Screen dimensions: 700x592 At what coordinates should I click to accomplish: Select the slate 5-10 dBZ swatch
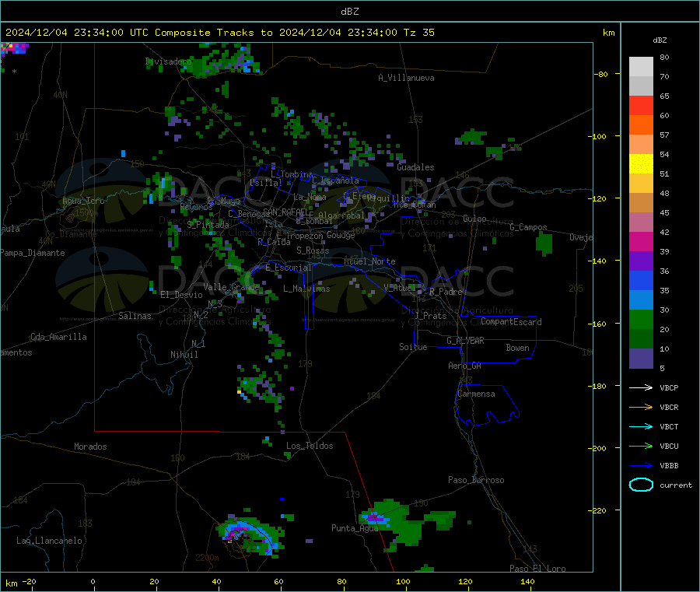pyautogui.click(x=641, y=359)
